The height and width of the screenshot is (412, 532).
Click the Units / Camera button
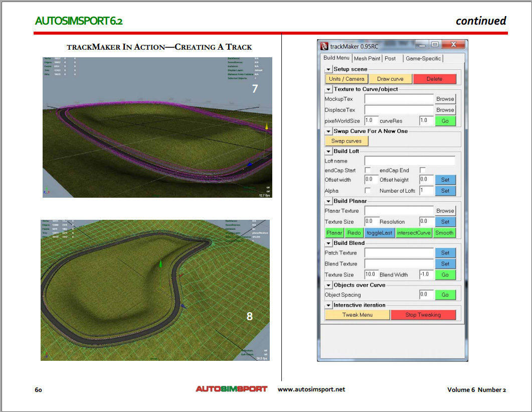click(346, 79)
